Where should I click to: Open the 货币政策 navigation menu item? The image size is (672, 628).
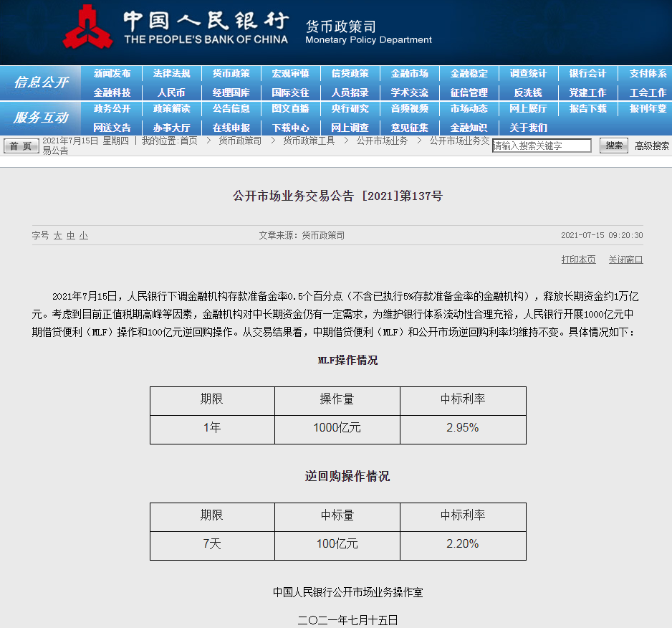231,74
